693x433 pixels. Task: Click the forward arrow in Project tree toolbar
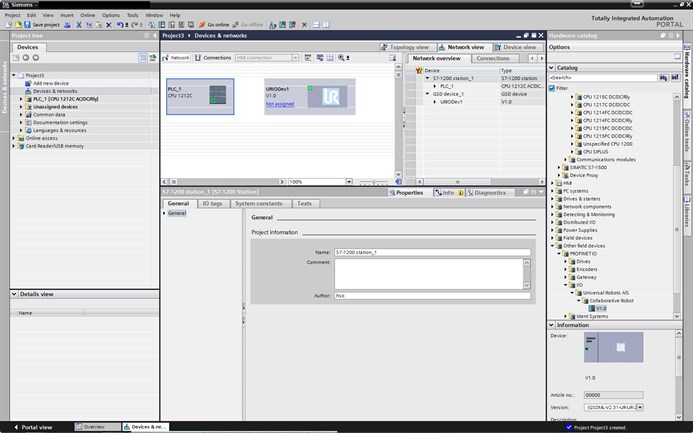35,57
